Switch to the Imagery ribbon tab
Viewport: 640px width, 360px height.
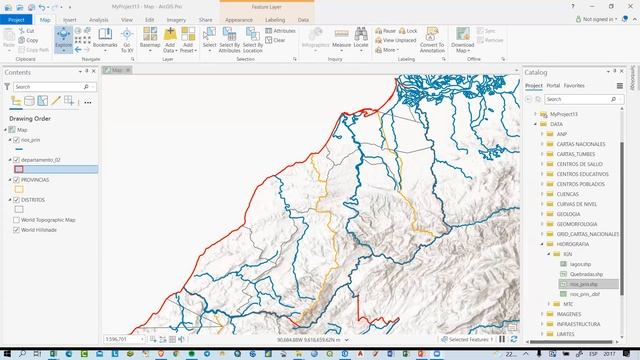176,20
